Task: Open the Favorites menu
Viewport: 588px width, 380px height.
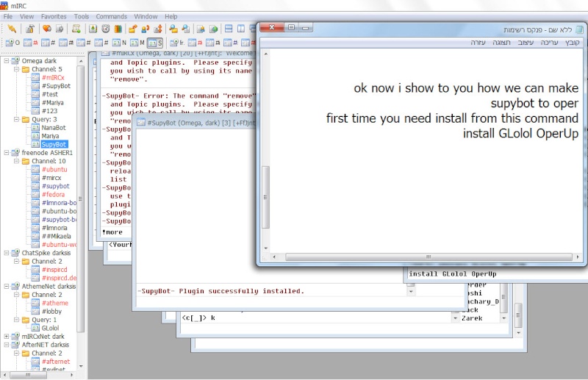Action: pyautogui.click(x=54, y=16)
